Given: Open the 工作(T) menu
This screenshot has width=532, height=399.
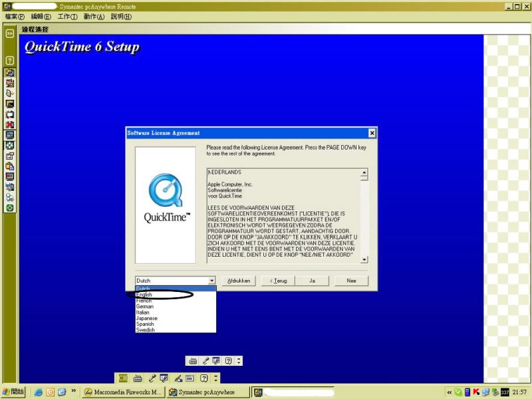Looking at the screenshot, I should pos(68,17).
